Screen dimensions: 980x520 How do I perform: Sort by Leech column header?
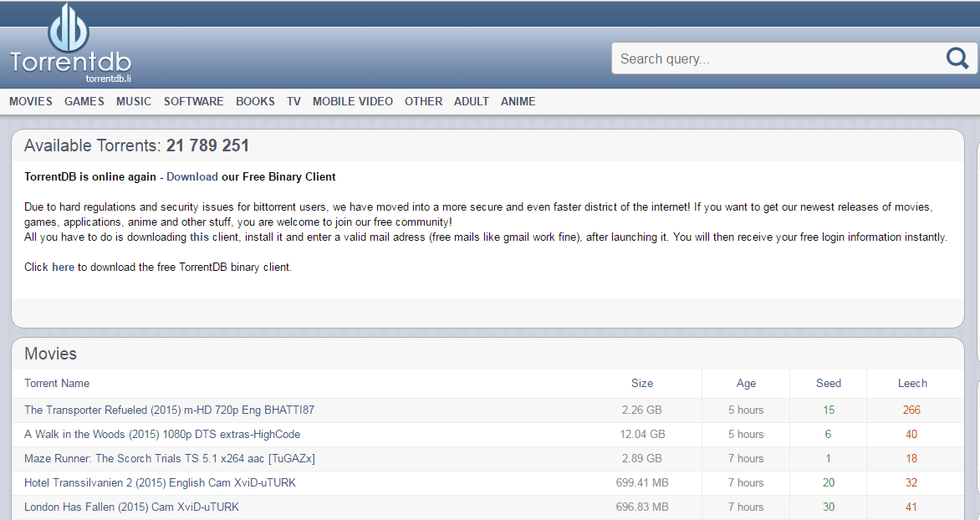(912, 383)
